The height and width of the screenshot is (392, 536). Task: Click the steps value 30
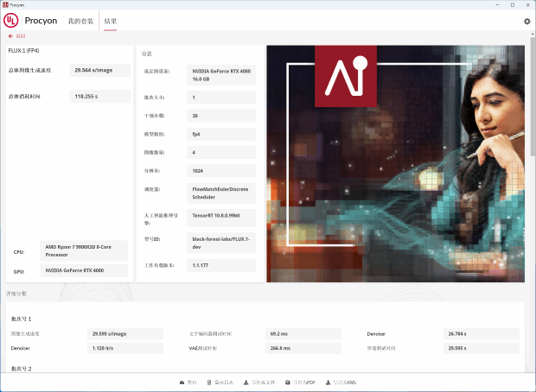click(x=221, y=116)
